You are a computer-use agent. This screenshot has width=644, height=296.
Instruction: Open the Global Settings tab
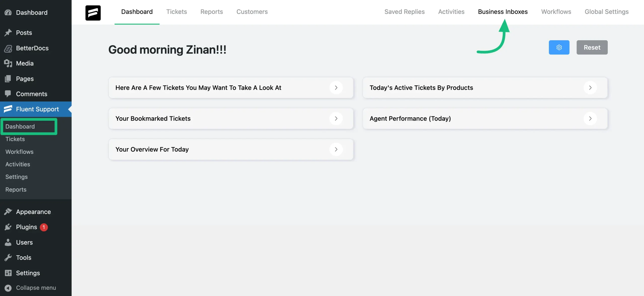(x=607, y=12)
